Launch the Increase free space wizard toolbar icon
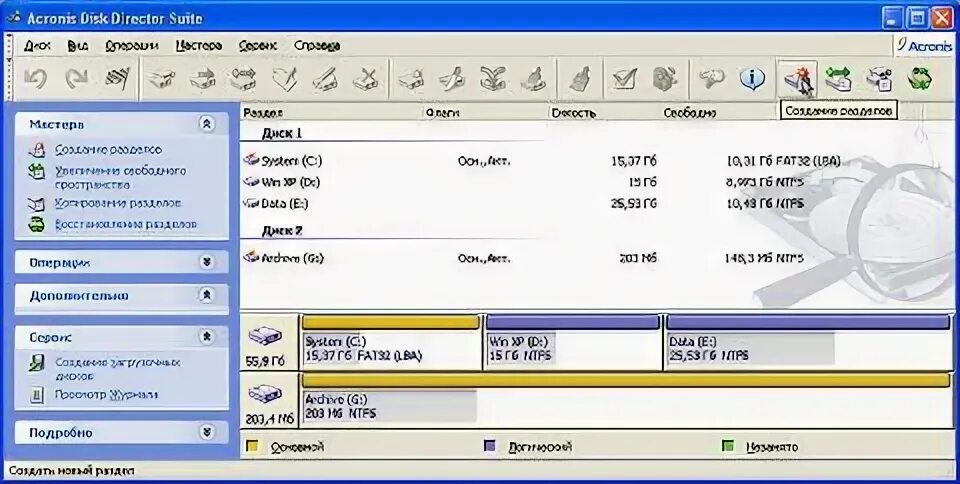Viewport: 960px width, 484px height. [838, 79]
